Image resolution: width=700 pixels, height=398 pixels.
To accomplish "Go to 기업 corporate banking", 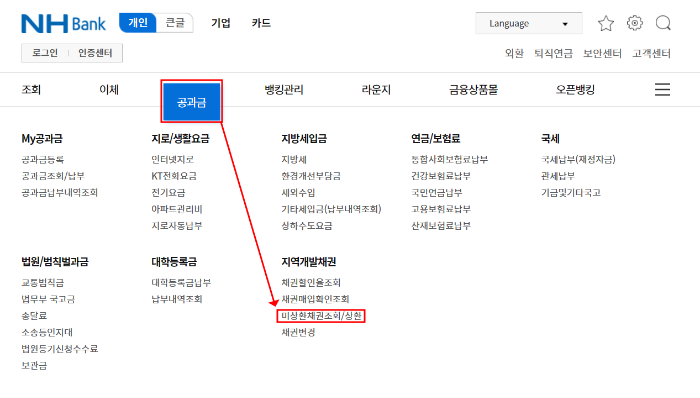I will 221,23.
